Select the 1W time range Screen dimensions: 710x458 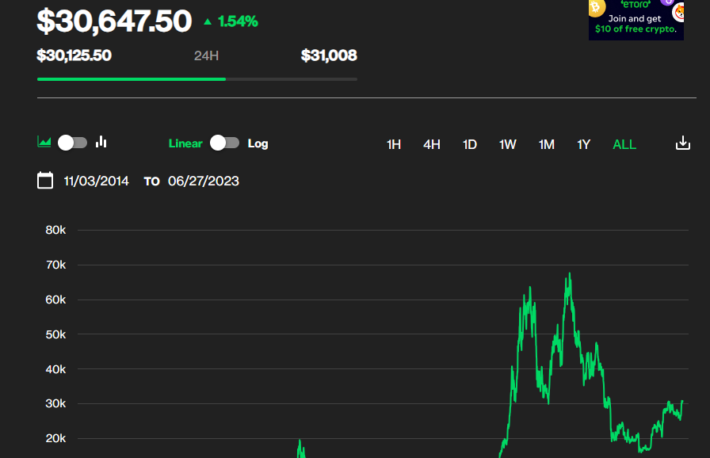(508, 145)
